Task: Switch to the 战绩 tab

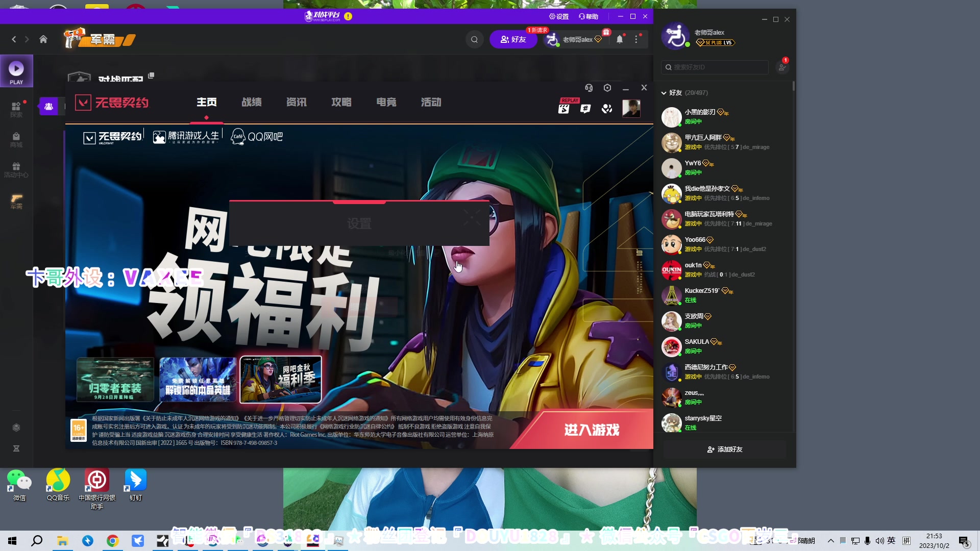Action: [252, 103]
